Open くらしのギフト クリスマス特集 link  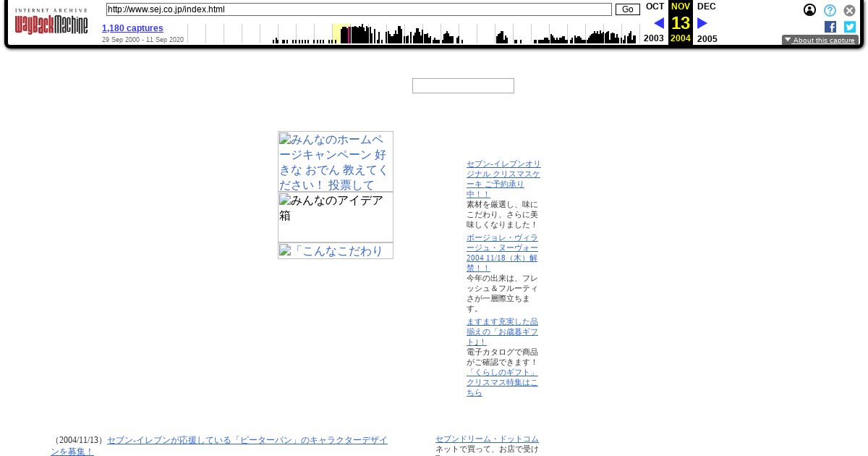502,382
